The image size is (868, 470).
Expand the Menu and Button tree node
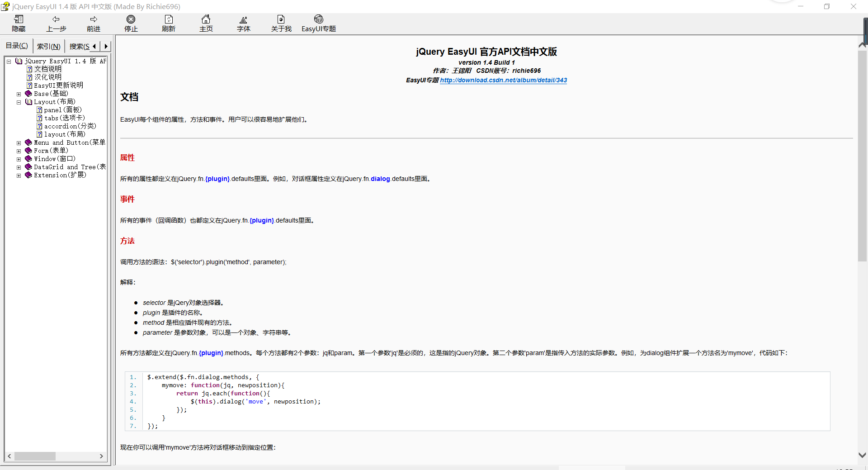tap(19, 143)
